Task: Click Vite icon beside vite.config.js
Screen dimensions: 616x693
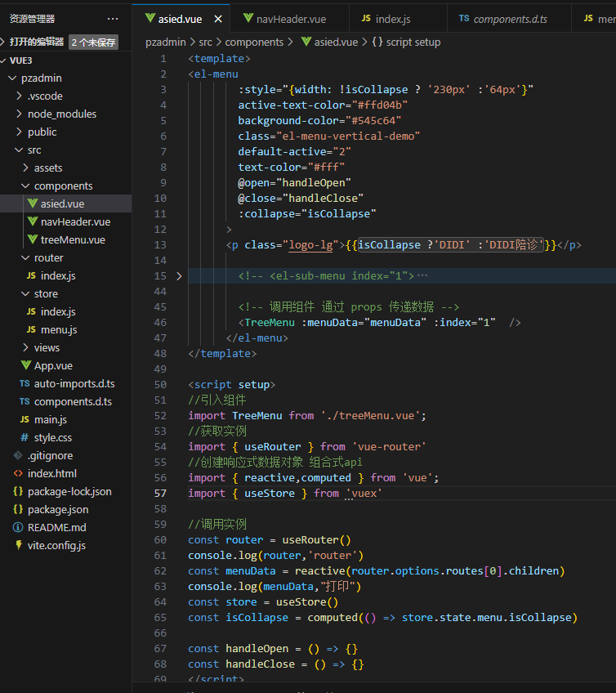Action: 18,545
